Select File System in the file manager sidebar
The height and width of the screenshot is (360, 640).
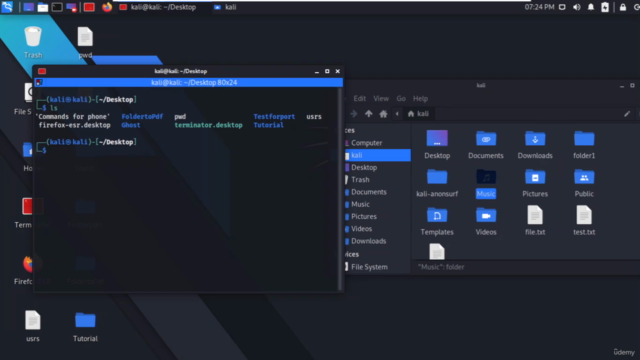[378, 267]
